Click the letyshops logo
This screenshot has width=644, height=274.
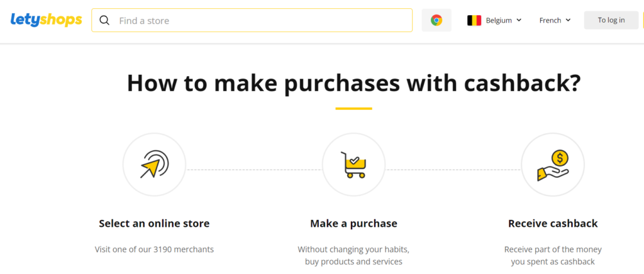coord(46,20)
